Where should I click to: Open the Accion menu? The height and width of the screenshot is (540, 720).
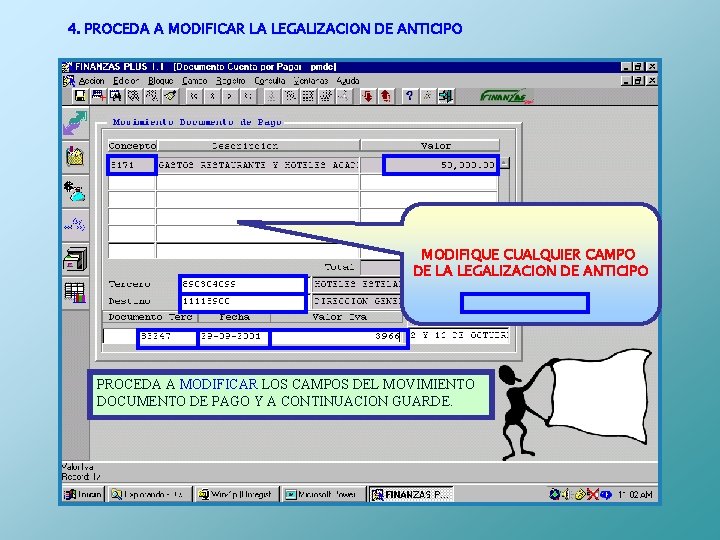point(91,81)
